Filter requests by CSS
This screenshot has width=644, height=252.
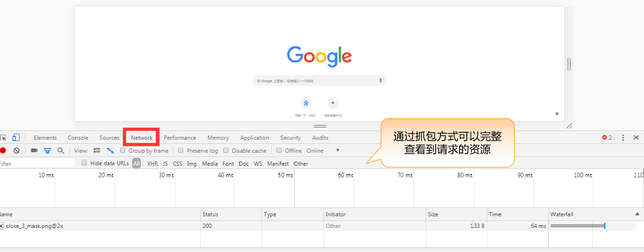pos(178,163)
